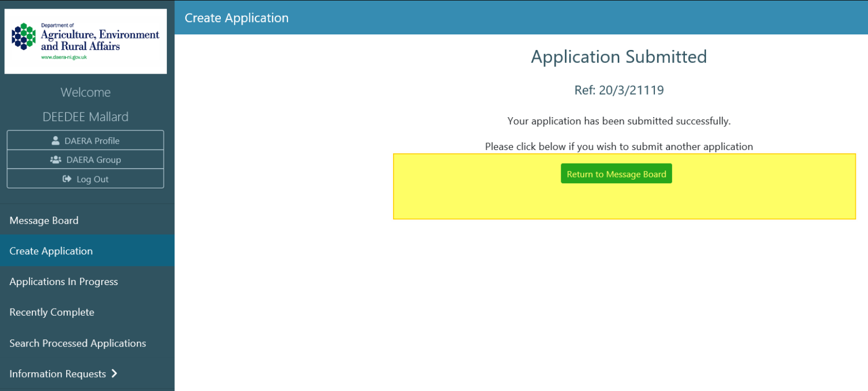
Task: Click the DAERA department logo
Action: pyautogui.click(x=86, y=41)
